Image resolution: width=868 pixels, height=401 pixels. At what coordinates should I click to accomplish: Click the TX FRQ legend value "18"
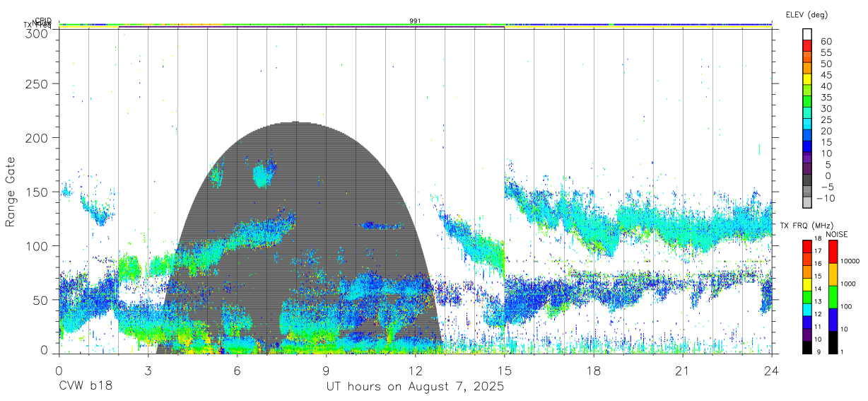click(x=817, y=238)
